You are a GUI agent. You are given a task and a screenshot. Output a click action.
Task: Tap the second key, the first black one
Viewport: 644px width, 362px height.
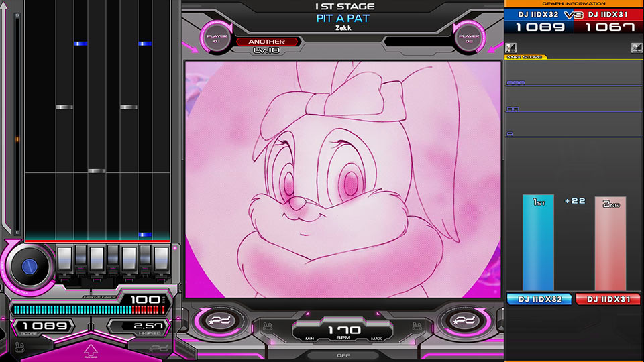(x=81, y=255)
